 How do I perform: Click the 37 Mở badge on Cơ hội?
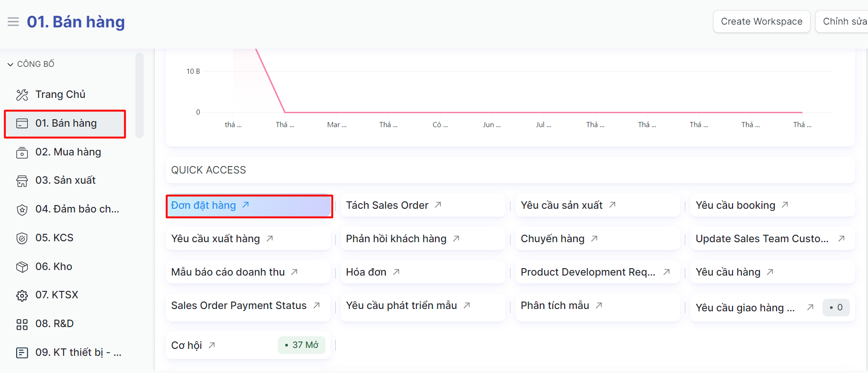coord(301,345)
